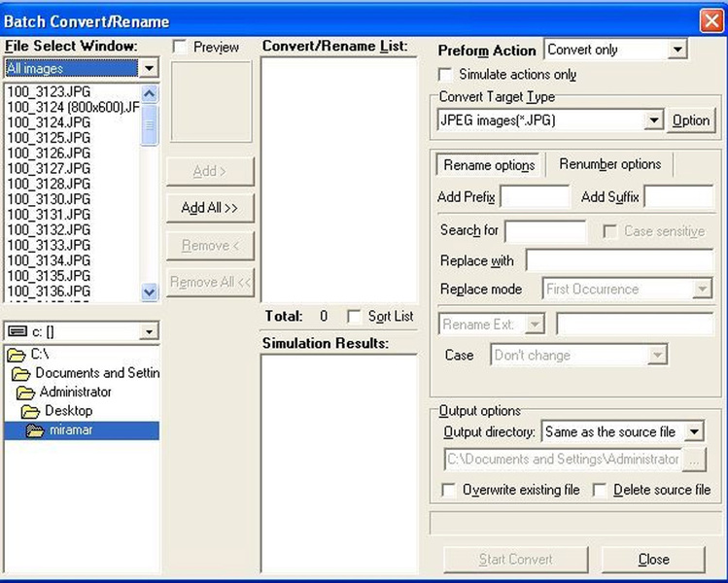
Task: Open the Rename Ext. dropdown
Action: click(535, 324)
